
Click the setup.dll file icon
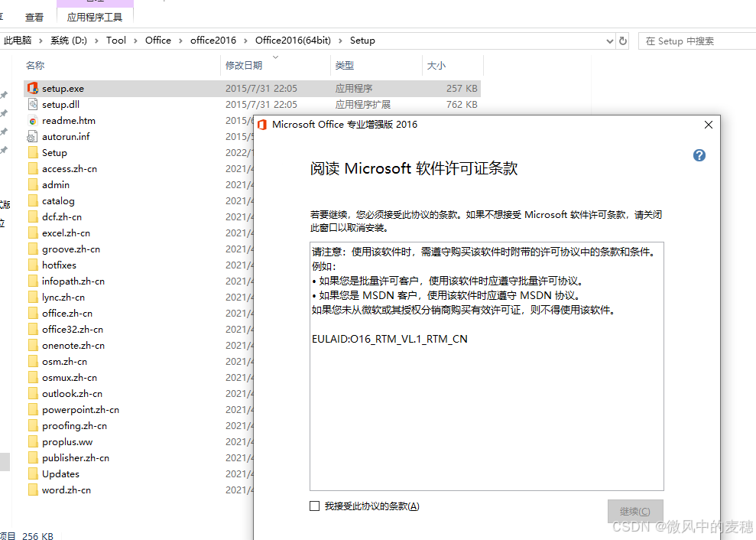(x=33, y=104)
